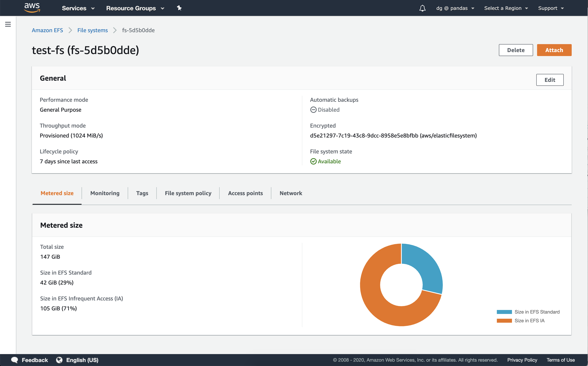Click the Edit button in General panel
Image resolution: width=588 pixels, height=366 pixels.
[549, 80]
